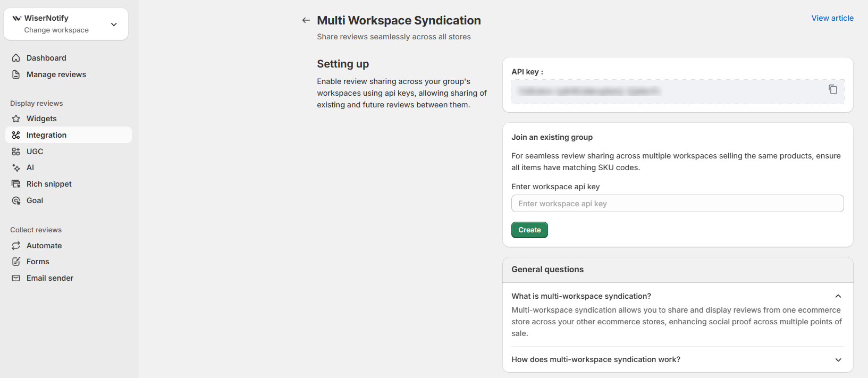Click the back arrow beside Multi Workspace Syndication
868x378 pixels.
pyautogui.click(x=306, y=20)
